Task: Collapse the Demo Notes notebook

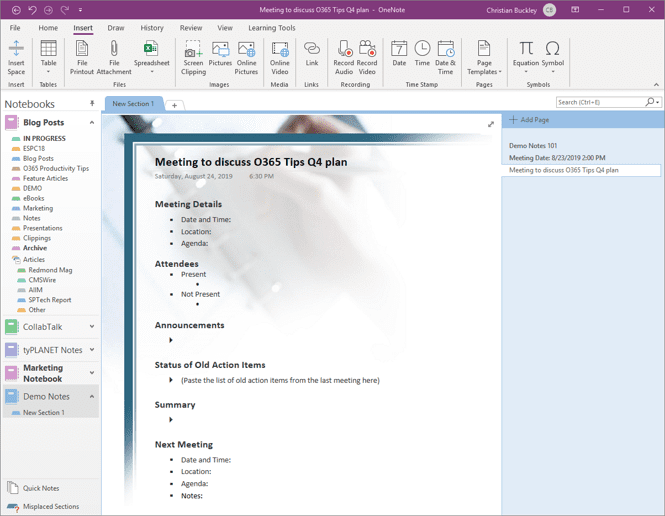Action: tap(92, 396)
